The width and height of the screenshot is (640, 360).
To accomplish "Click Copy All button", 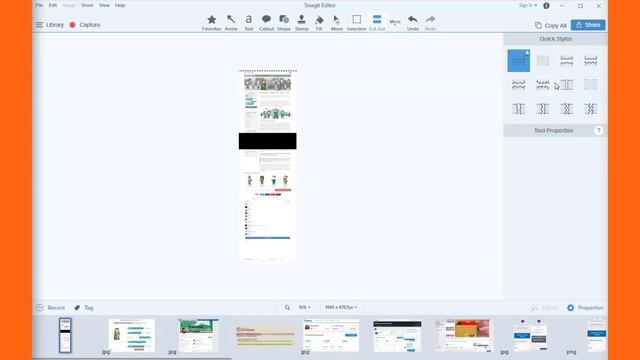I will pos(551,25).
